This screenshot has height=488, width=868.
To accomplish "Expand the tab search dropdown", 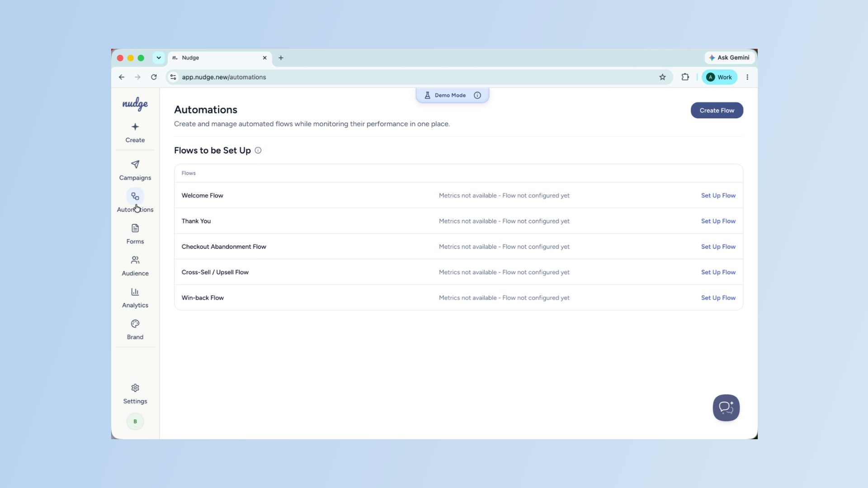I will (159, 58).
